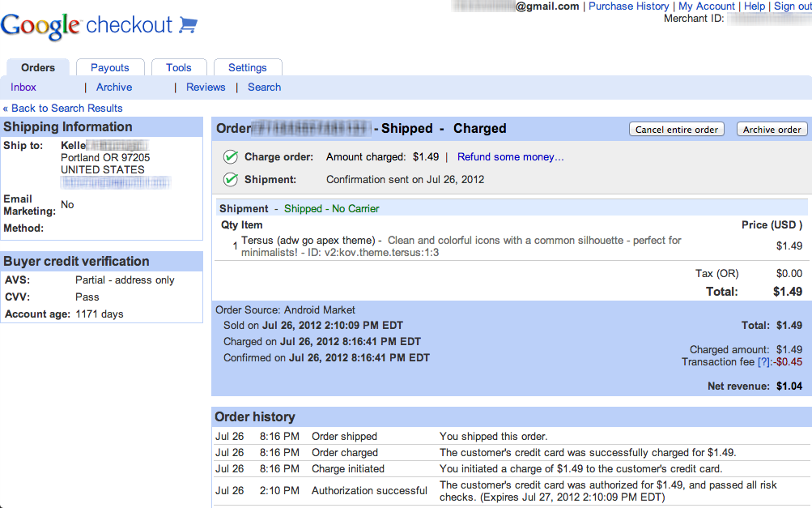Open transaction fee help question mark
Viewport: 812px width, 508px height.
pyautogui.click(x=763, y=362)
